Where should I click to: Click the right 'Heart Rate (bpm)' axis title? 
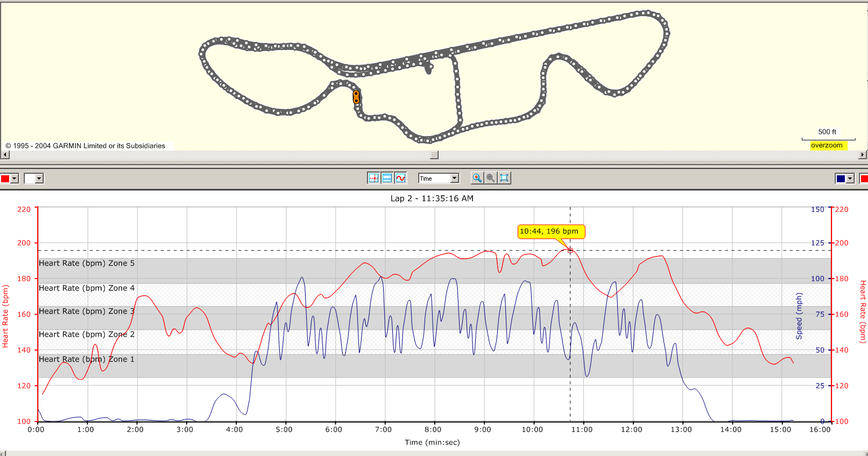click(x=863, y=312)
